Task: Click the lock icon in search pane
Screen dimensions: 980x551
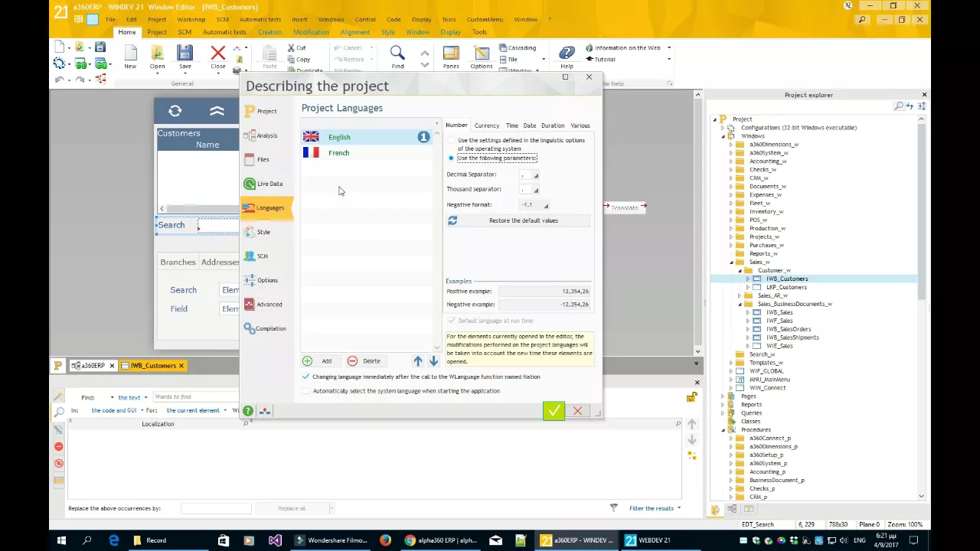Action: point(691,397)
